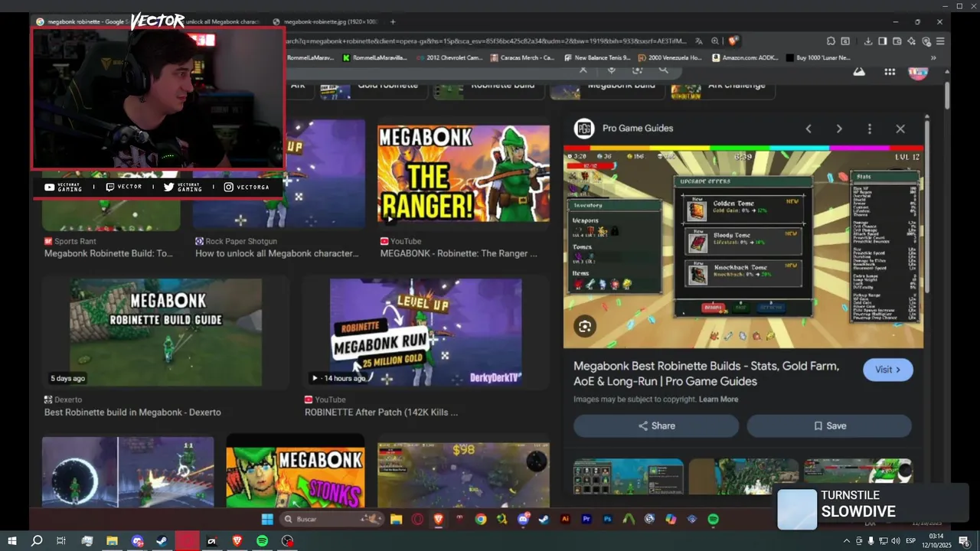Image resolution: width=980 pixels, height=551 pixels.
Task: Expand the bookmarks bar overflow chevron
Action: click(933, 57)
